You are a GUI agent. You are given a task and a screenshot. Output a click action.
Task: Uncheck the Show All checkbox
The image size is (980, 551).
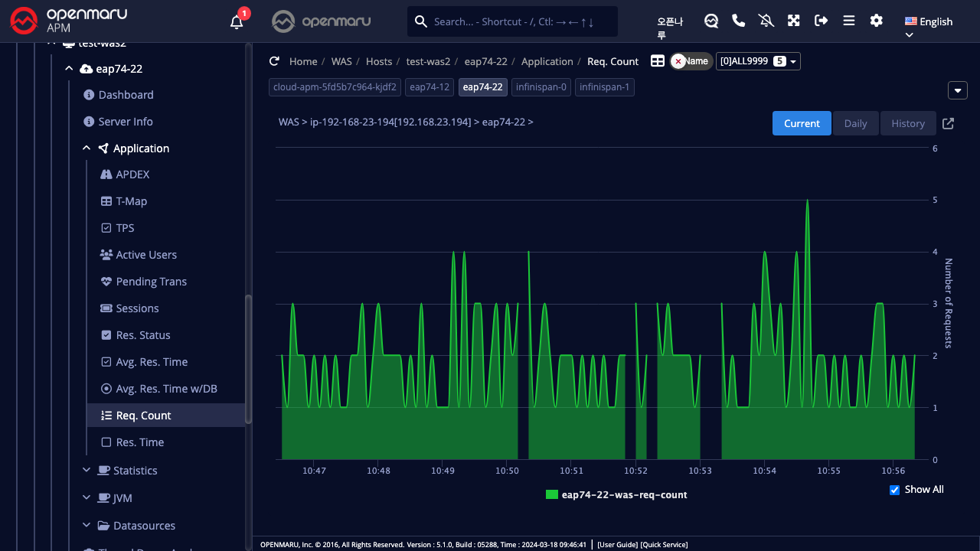(x=894, y=490)
